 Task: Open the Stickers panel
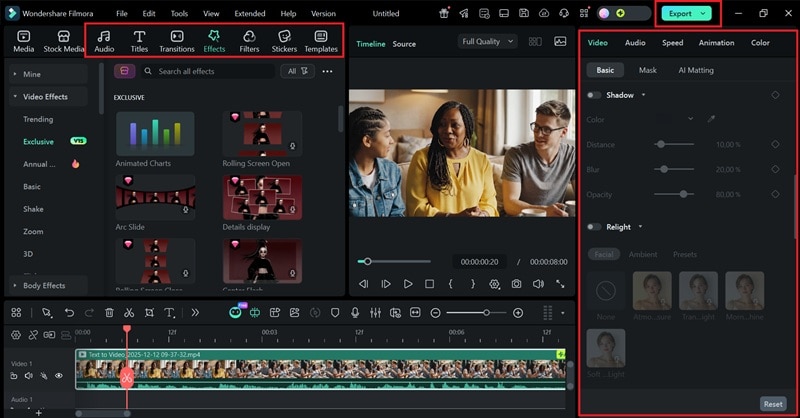(284, 41)
